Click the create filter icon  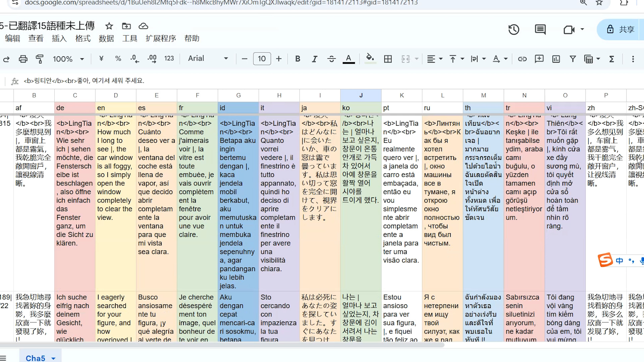(573, 59)
